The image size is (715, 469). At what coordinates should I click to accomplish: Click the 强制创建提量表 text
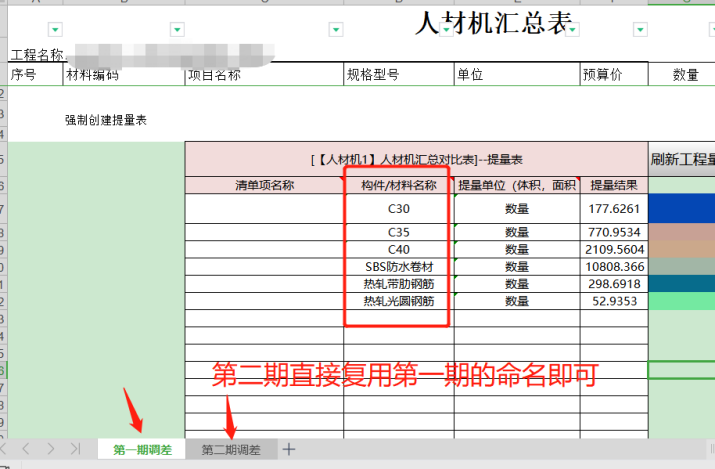pos(106,120)
